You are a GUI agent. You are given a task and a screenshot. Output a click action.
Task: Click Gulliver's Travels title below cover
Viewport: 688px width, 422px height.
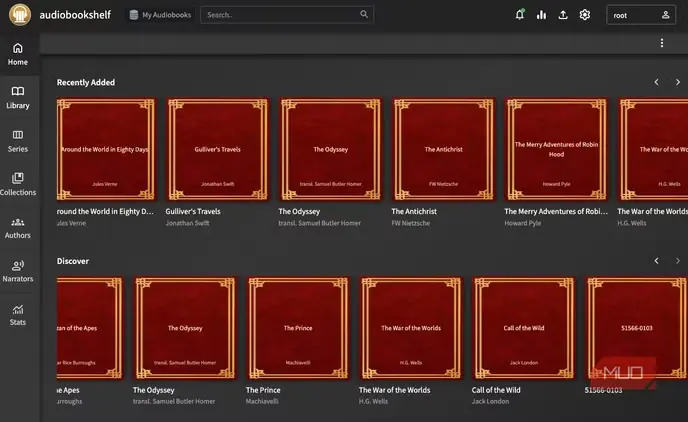tap(193, 211)
